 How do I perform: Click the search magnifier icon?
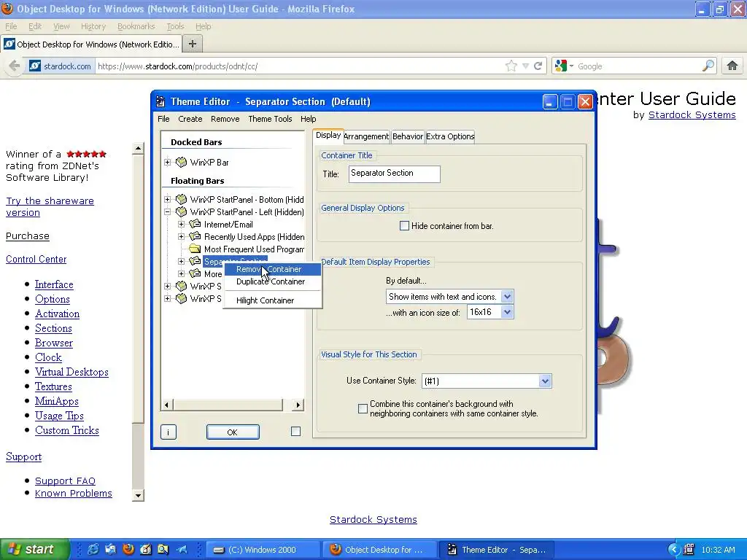[x=708, y=66]
